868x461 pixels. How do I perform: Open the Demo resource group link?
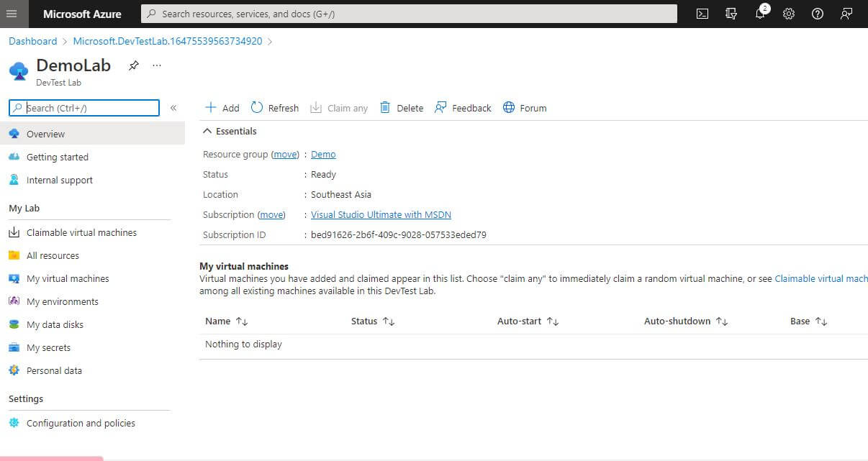pos(323,155)
